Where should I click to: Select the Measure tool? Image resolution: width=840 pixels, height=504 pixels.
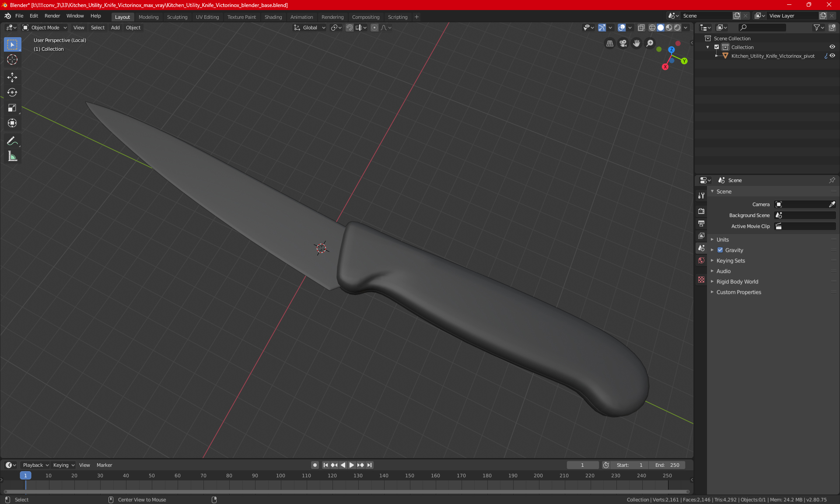(12, 156)
